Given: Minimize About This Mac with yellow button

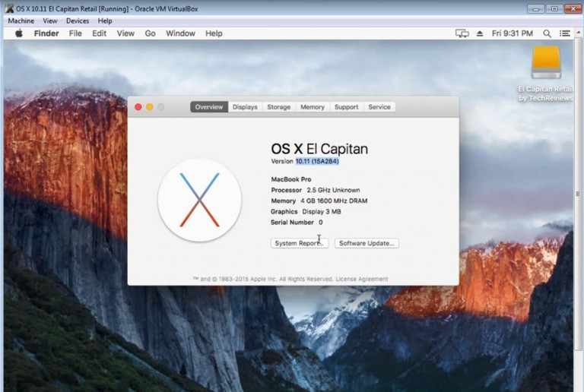Looking at the screenshot, I should [149, 107].
